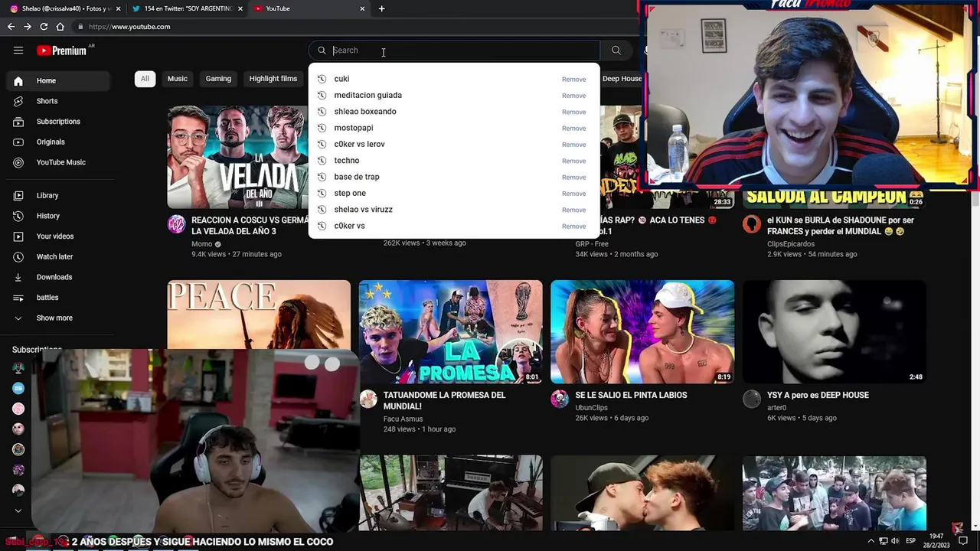Select the Music filter chip

[x=178, y=79]
